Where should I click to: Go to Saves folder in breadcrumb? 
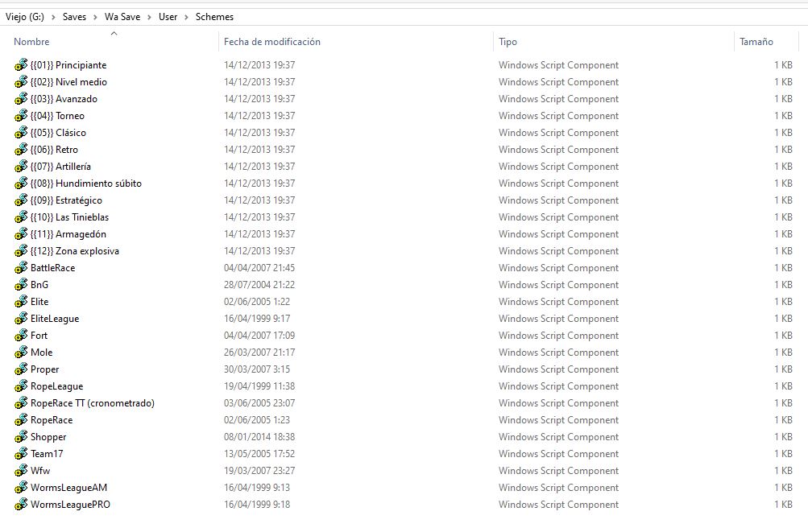74,17
